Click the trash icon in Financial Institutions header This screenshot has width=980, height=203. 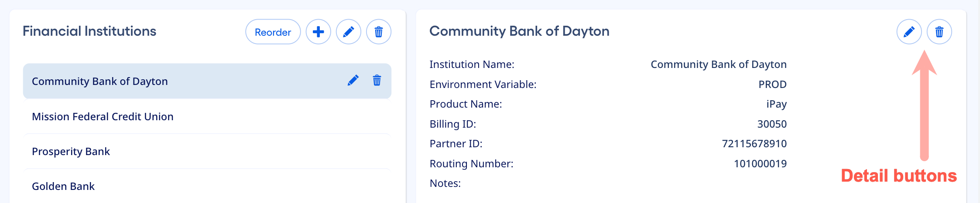[379, 32]
